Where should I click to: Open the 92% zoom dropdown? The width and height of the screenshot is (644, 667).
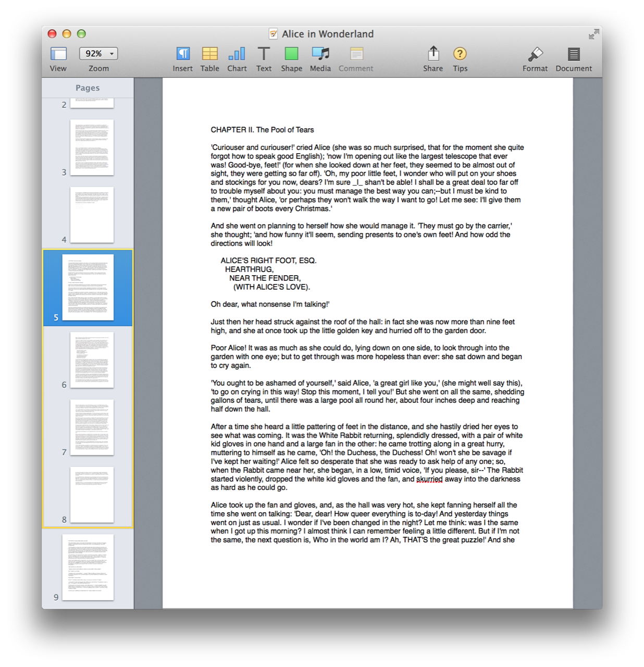[98, 54]
